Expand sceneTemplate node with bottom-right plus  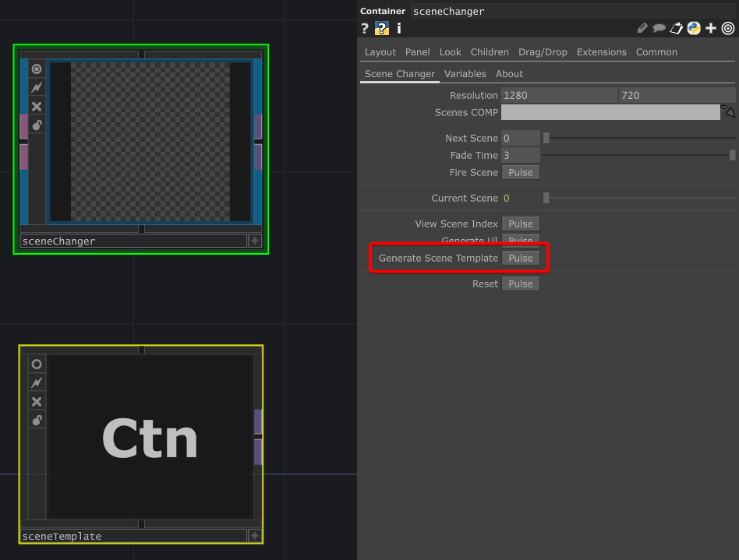click(x=254, y=536)
